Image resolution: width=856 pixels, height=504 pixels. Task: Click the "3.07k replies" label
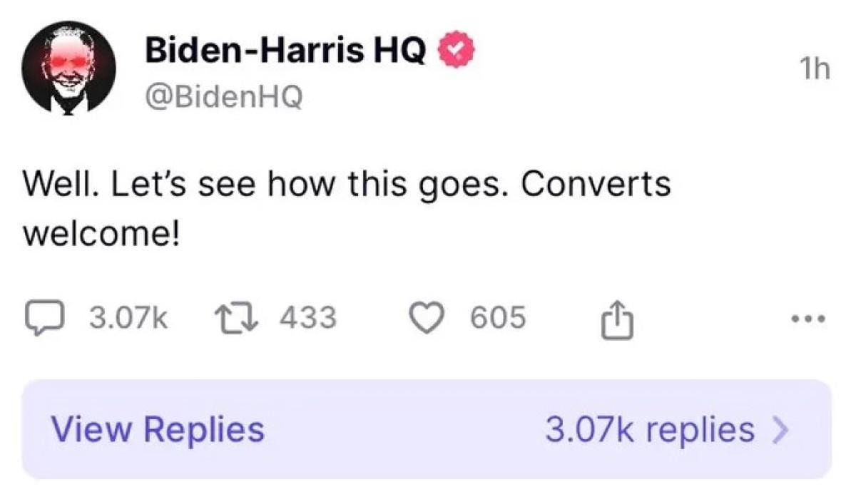[649, 429]
